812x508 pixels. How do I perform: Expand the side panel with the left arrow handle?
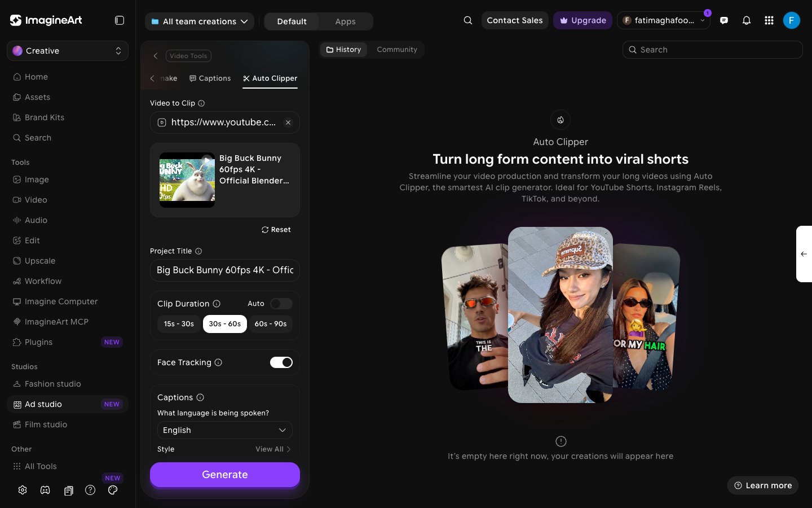(x=804, y=254)
